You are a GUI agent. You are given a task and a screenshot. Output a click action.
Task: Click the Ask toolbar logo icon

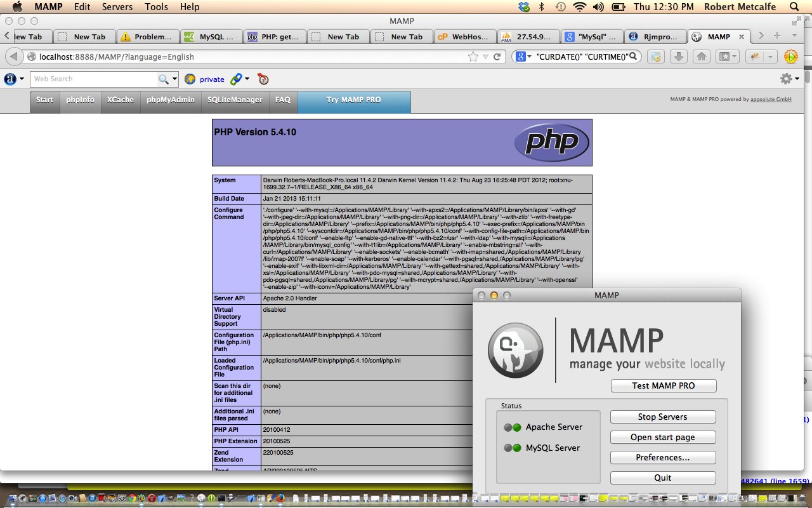pos(10,79)
